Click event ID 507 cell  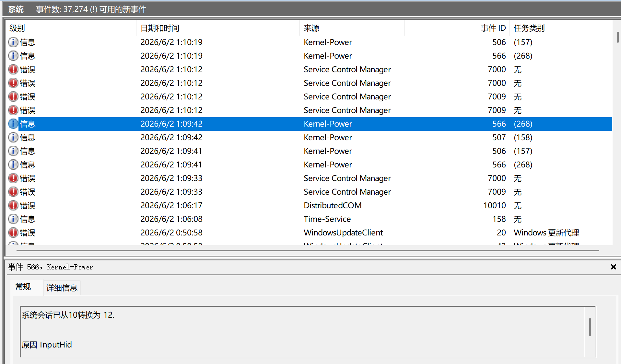(499, 137)
